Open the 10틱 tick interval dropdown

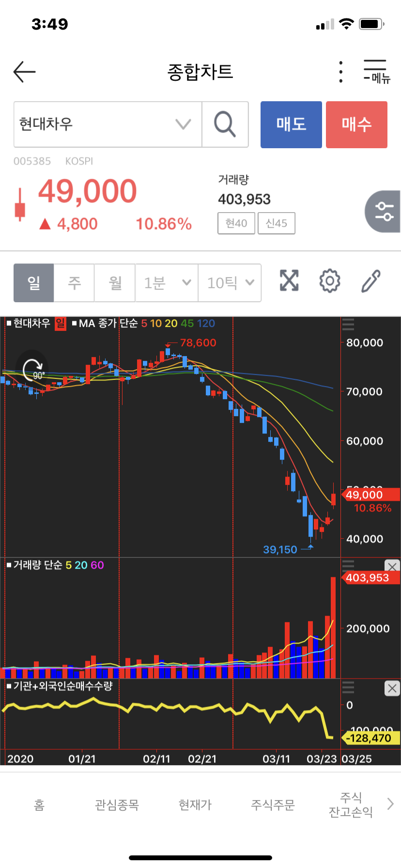point(230,282)
